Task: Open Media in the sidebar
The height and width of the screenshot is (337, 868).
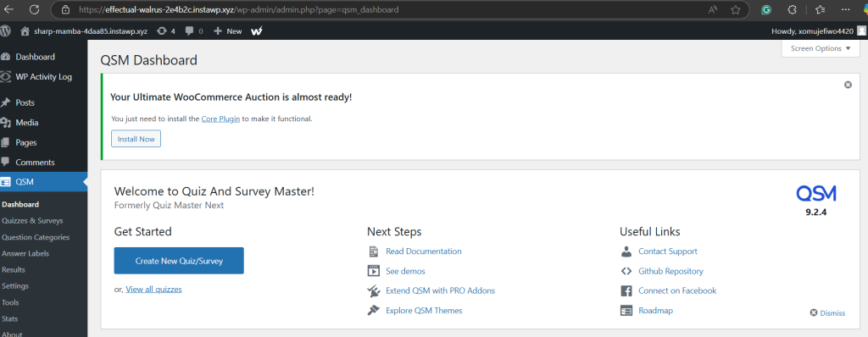Action: click(x=26, y=122)
